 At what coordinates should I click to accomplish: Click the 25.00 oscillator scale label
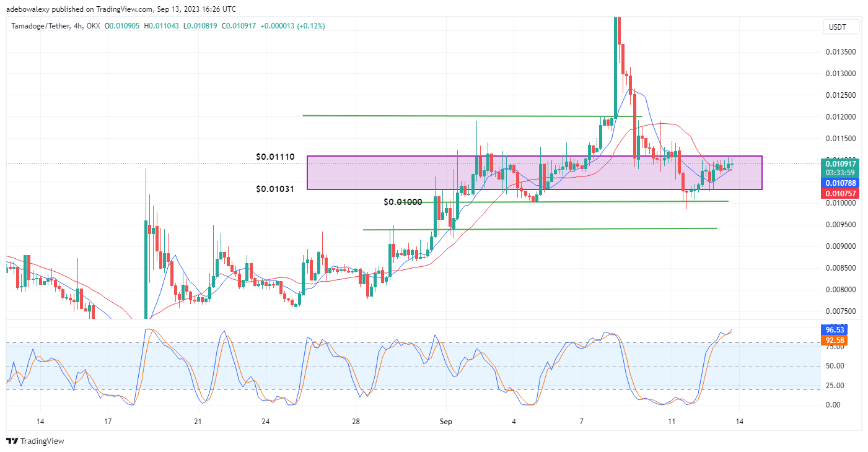pos(834,385)
